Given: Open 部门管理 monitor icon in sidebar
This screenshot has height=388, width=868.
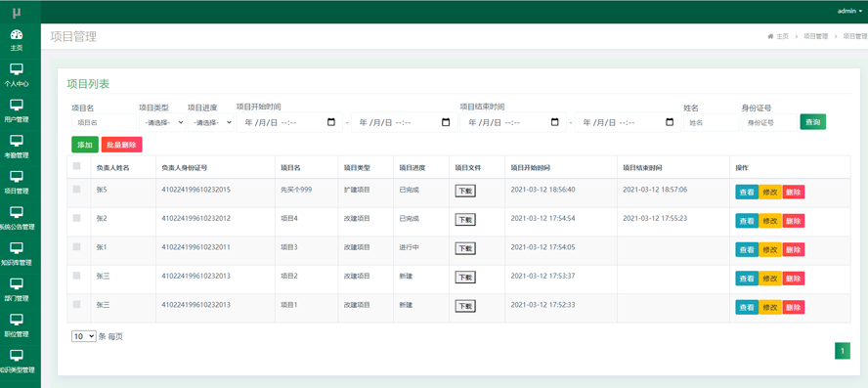Looking at the screenshot, I should [17, 284].
